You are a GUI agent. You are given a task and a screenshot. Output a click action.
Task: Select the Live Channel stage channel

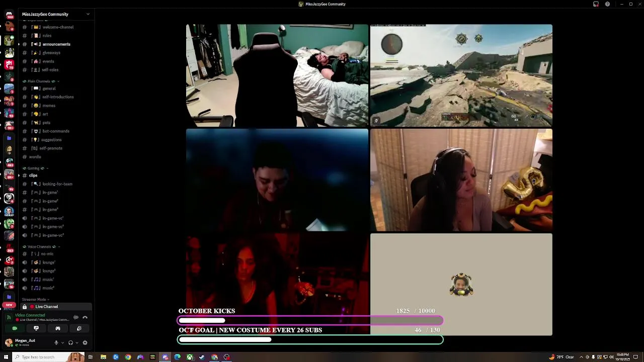click(56, 307)
